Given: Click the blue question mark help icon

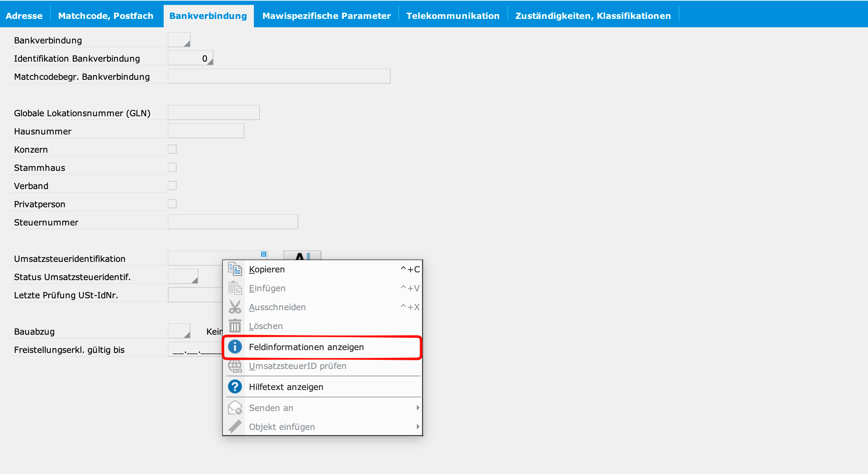Looking at the screenshot, I should point(235,387).
